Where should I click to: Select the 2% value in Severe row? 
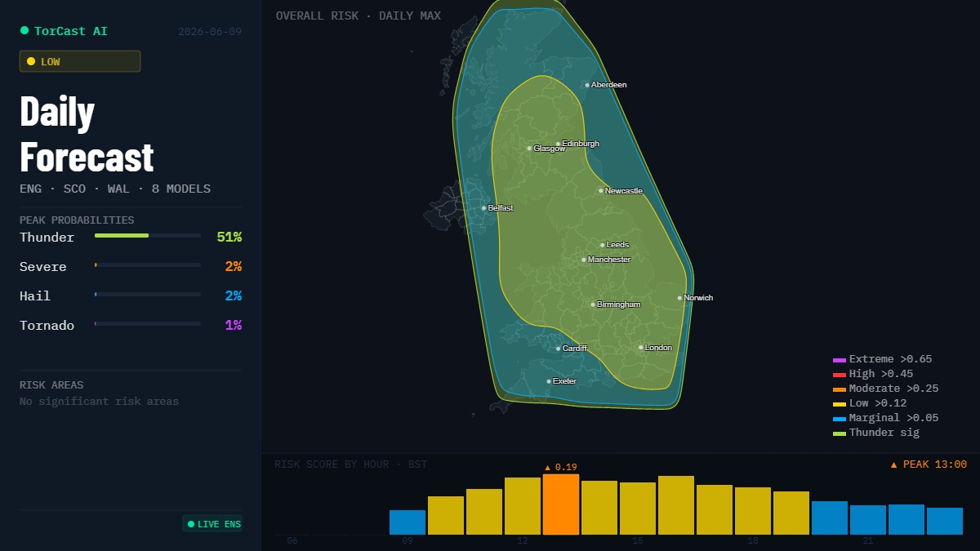234,267
